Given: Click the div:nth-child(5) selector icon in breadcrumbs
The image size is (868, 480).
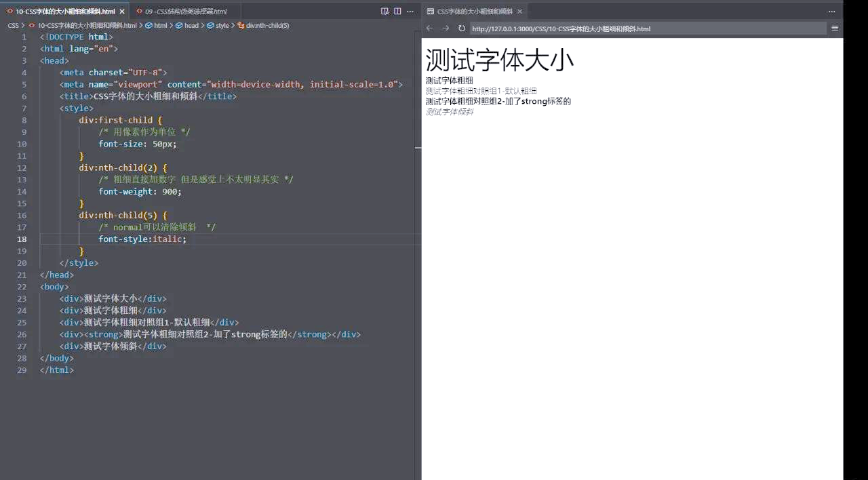Looking at the screenshot, I should (241, 25).
